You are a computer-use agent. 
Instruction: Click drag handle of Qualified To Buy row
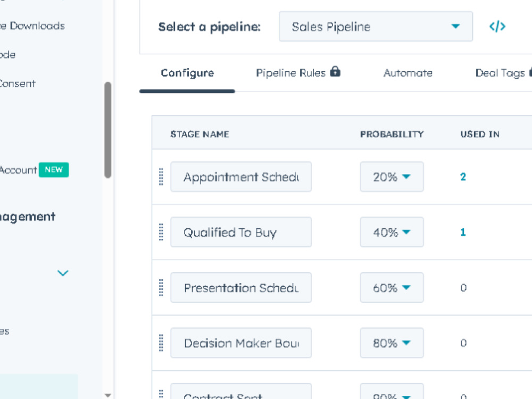pyautogui.click(x=161, y=232)
